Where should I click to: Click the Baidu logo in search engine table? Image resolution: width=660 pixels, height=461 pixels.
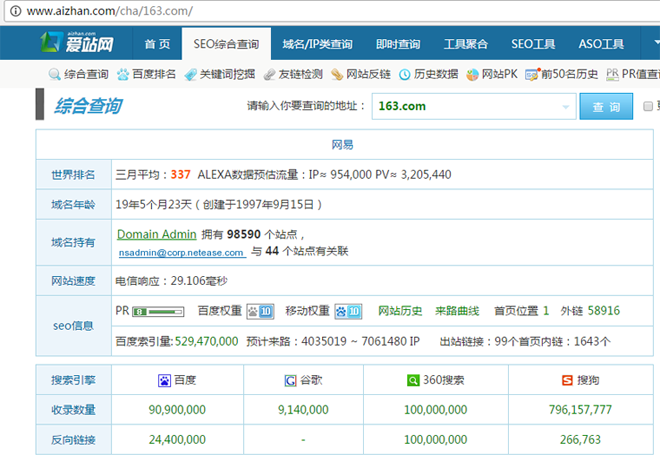coord(164,381)
